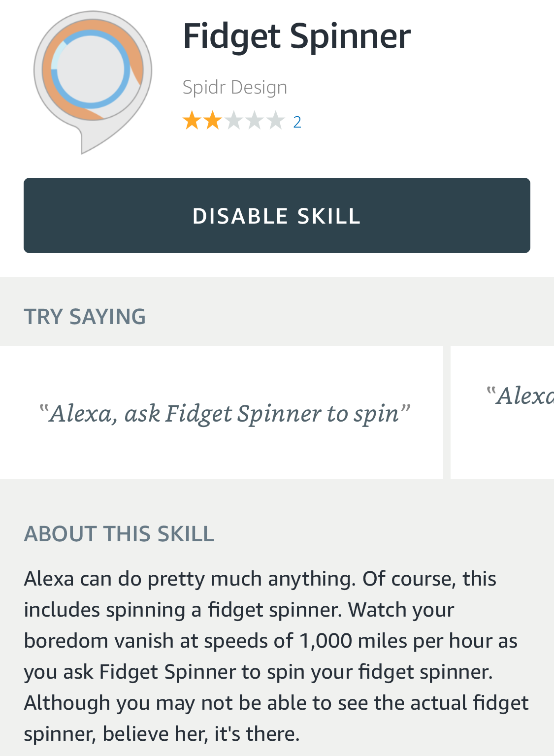
Task: Click the third gray rating star
Action: pyautogui.click(x=233, y=121)
